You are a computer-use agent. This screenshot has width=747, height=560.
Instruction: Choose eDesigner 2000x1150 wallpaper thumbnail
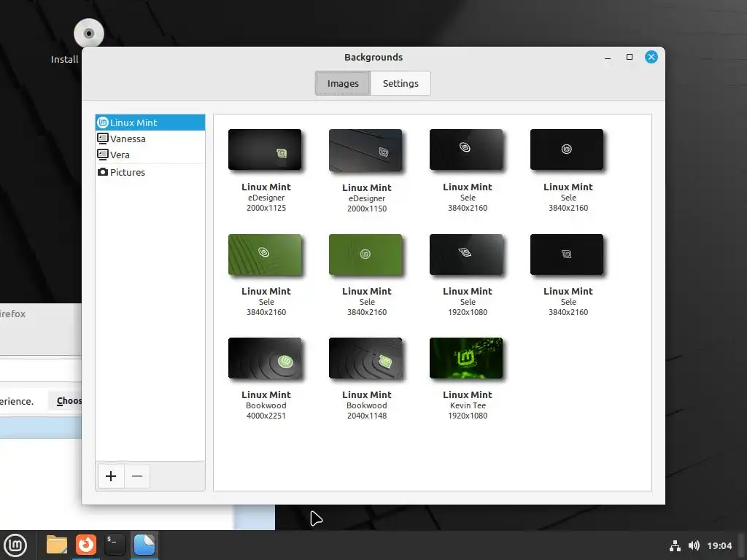tap(365, 150)
